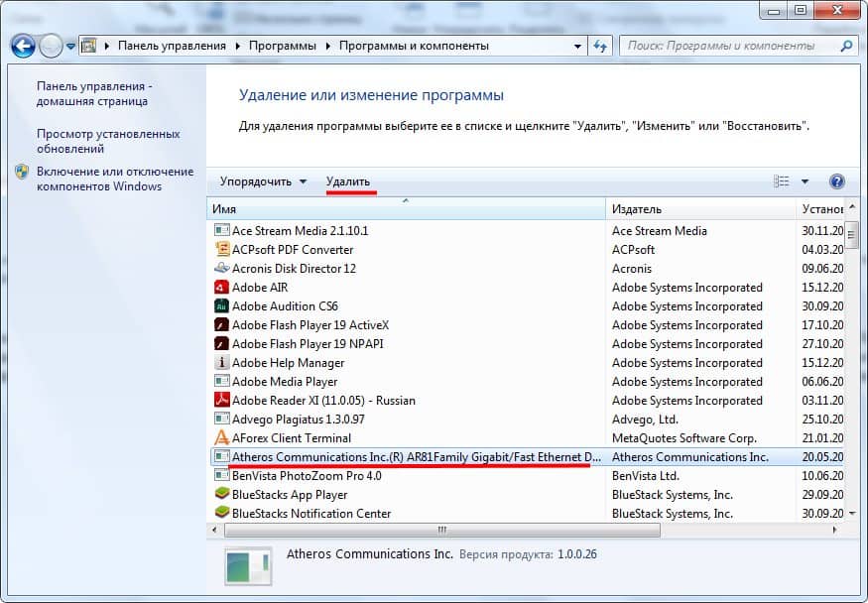Viewport: 868px width, 603px height.
Task: Click publisher MetaQuotes Software Corp.
Action: tap(684, 438)
